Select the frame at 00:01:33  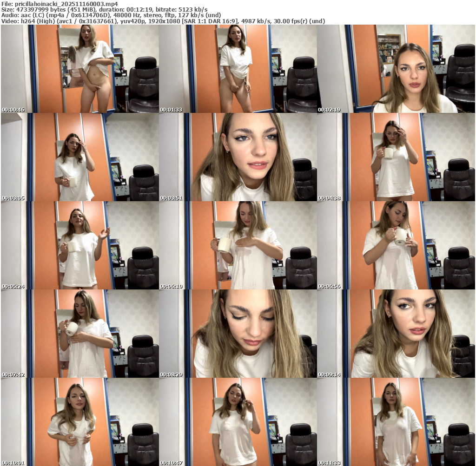tap(238, 69)
